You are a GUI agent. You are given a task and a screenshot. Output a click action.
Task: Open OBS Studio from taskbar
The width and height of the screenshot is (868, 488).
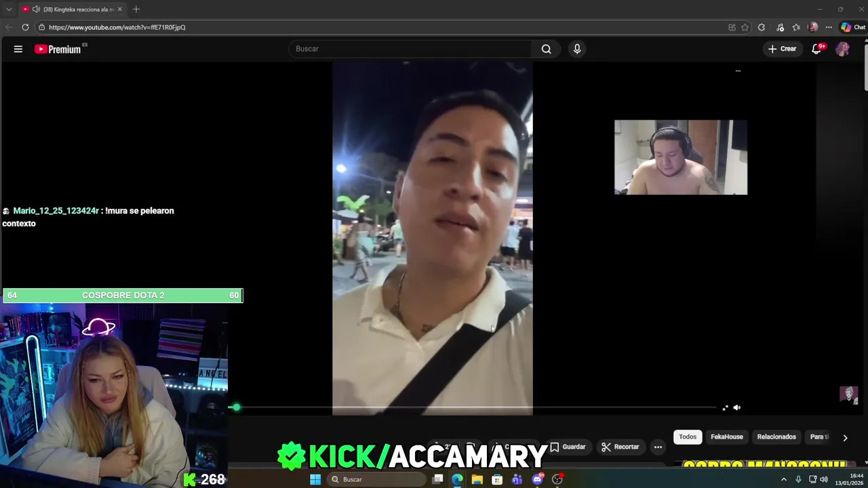[557, 479]
